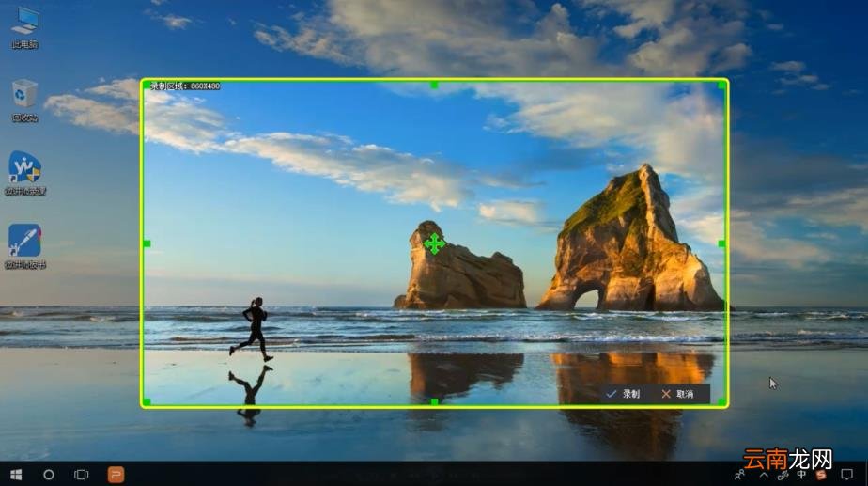Click the green move-cross handle at center

point(434,243)
